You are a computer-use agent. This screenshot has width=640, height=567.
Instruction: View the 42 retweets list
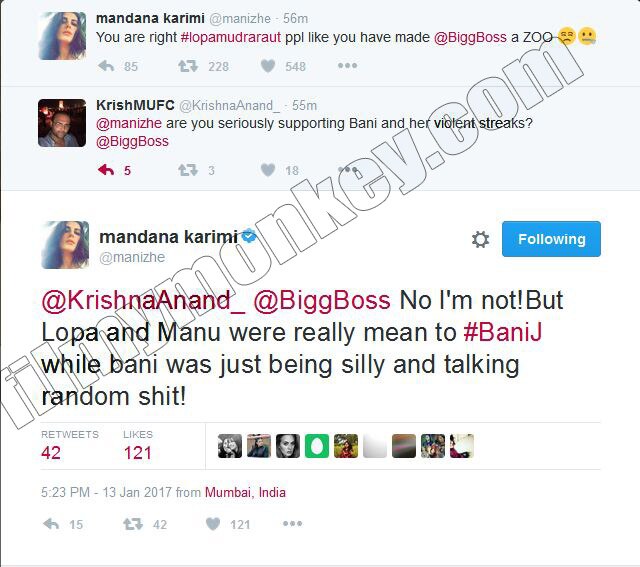pos(70,446)
